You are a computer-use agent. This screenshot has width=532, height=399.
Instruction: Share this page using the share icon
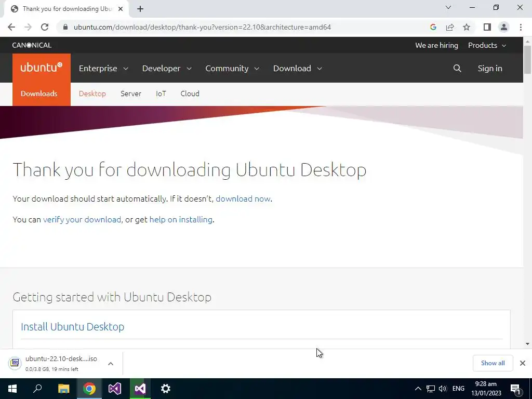[x=450, y=27]
